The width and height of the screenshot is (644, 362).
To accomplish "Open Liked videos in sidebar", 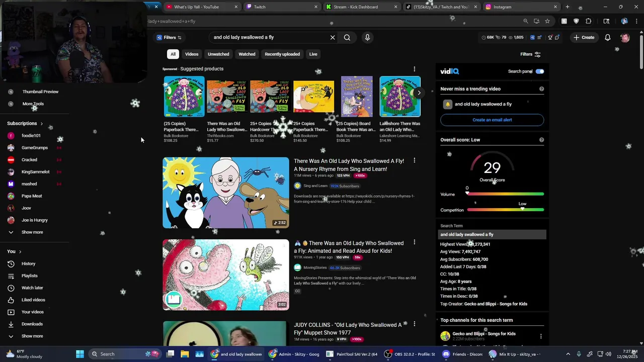I will [x=33, y=300].
